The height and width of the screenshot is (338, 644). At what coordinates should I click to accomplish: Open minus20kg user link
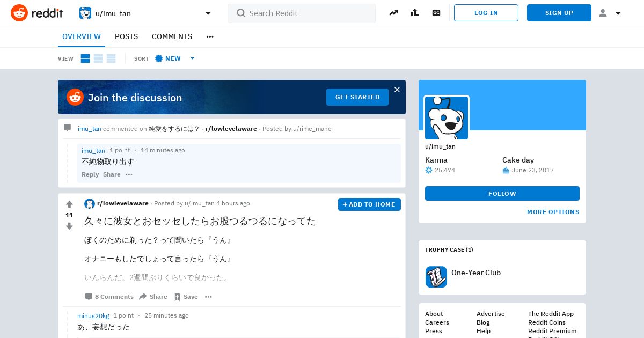tap(93, 315)
